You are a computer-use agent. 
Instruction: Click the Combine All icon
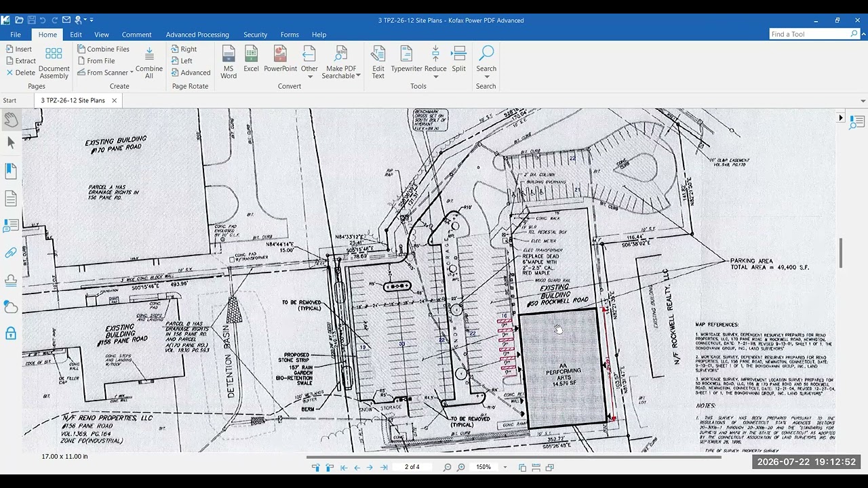[x=149, y=62]
